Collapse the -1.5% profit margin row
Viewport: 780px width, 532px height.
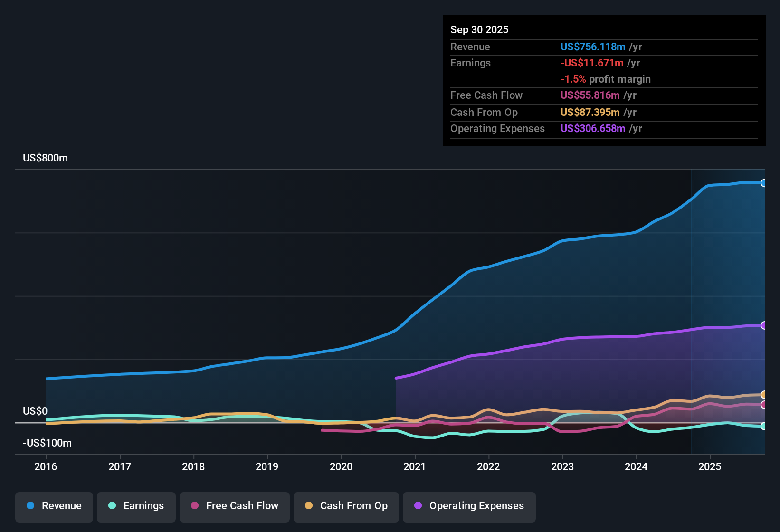pos(605,79)
